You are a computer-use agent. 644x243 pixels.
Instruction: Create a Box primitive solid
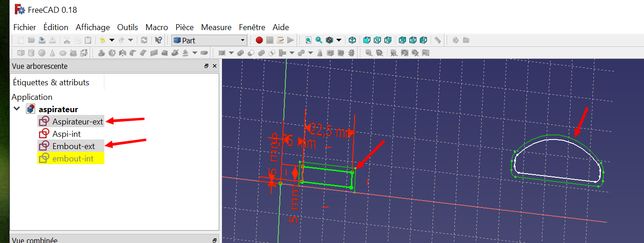(x=21, y=53)
